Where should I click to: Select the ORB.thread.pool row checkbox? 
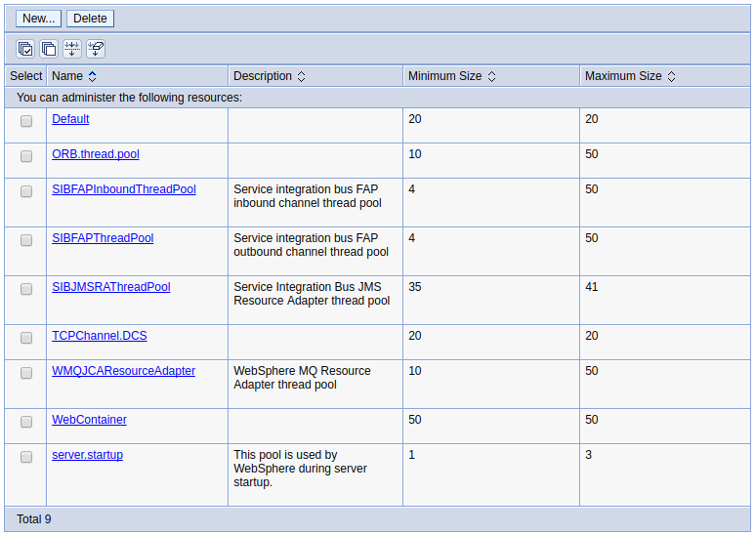pos(26,156)
